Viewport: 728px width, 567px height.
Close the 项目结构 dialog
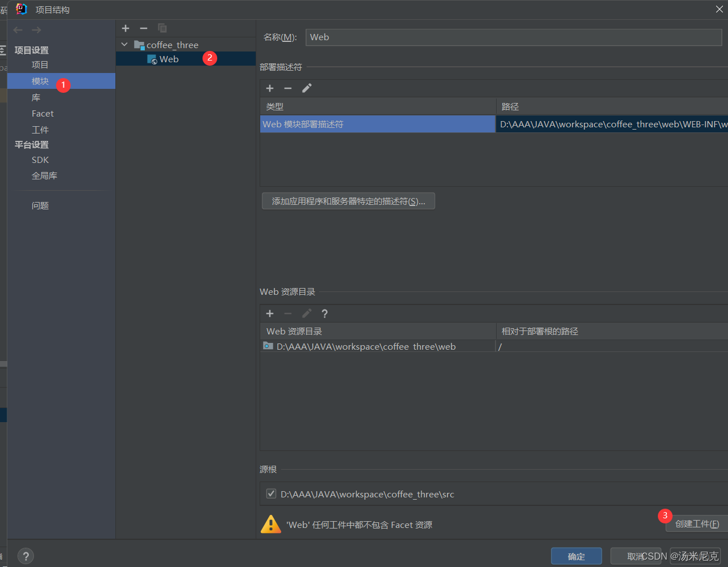coord(720,8)
